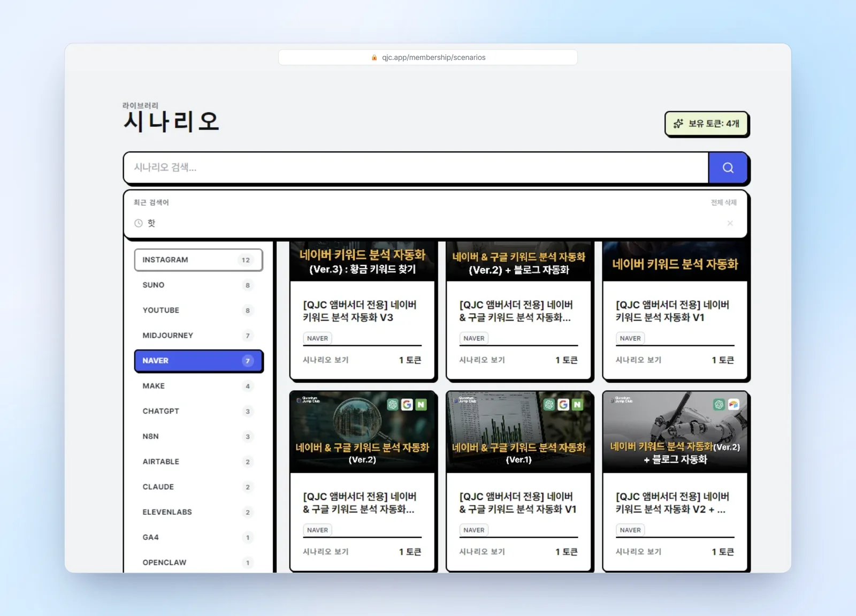Click the 1 토큰 price on the V3 card
The height and width of the screenshot is (616, 856).
410,360
